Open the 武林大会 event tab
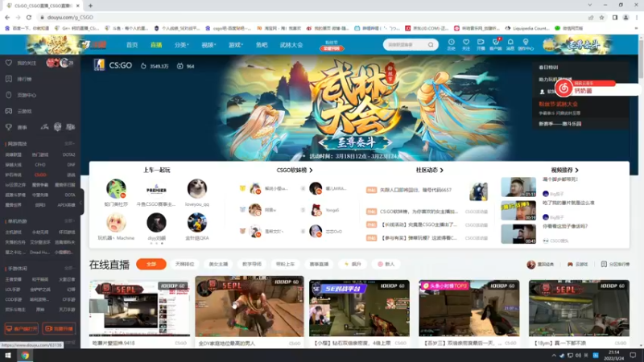The image size is (644, 362). pos(291,45)
